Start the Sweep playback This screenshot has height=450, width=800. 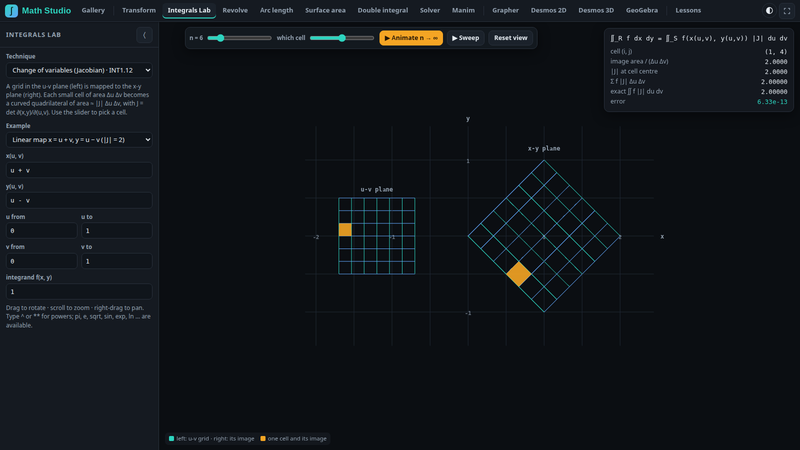[x=465, y=38]
